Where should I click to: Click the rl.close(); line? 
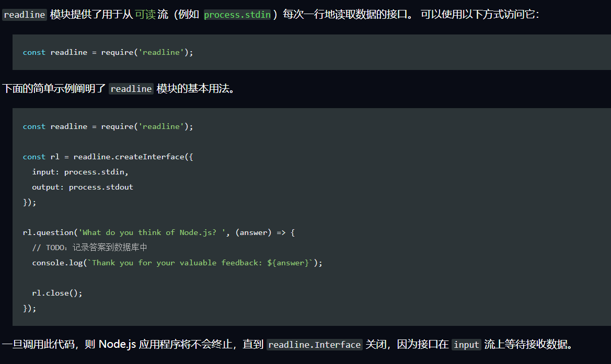(57, 293)
